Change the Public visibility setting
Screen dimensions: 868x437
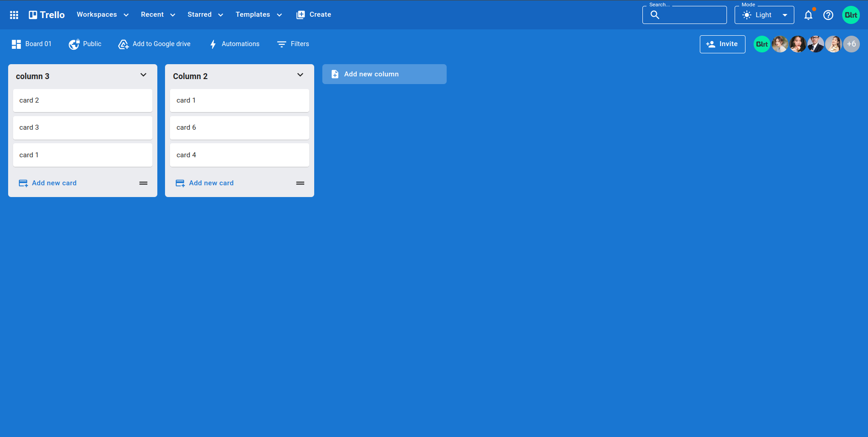tap(85, 44)
